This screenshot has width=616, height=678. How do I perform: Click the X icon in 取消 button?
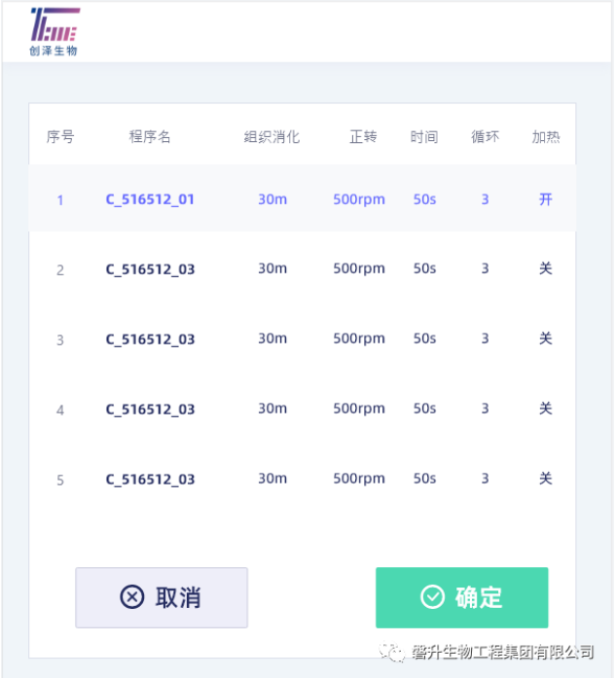coord(132,597)
